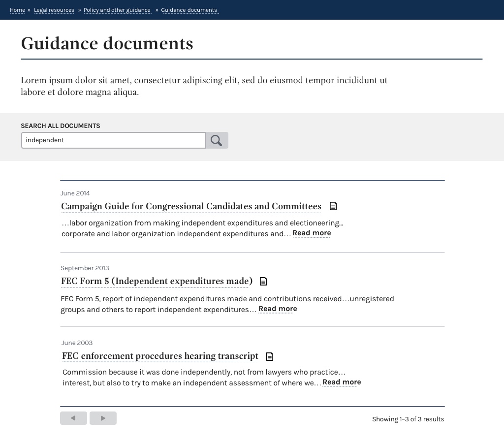Open Guidance documents breadcrumb link
Viewport: 504px width, 443px height.
click(189, 10)
